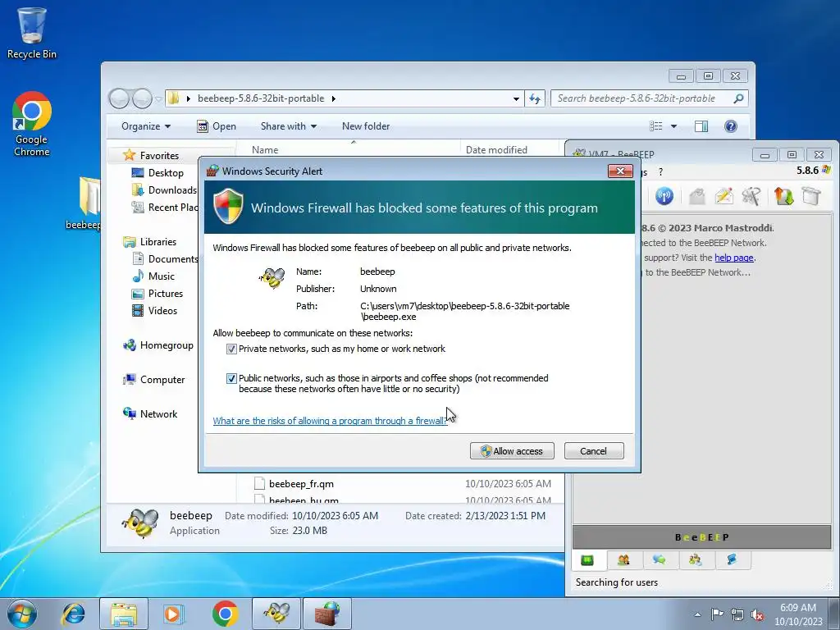Select the beebeep_fr.qm file

pyautogui.click(x=301, y=484)
